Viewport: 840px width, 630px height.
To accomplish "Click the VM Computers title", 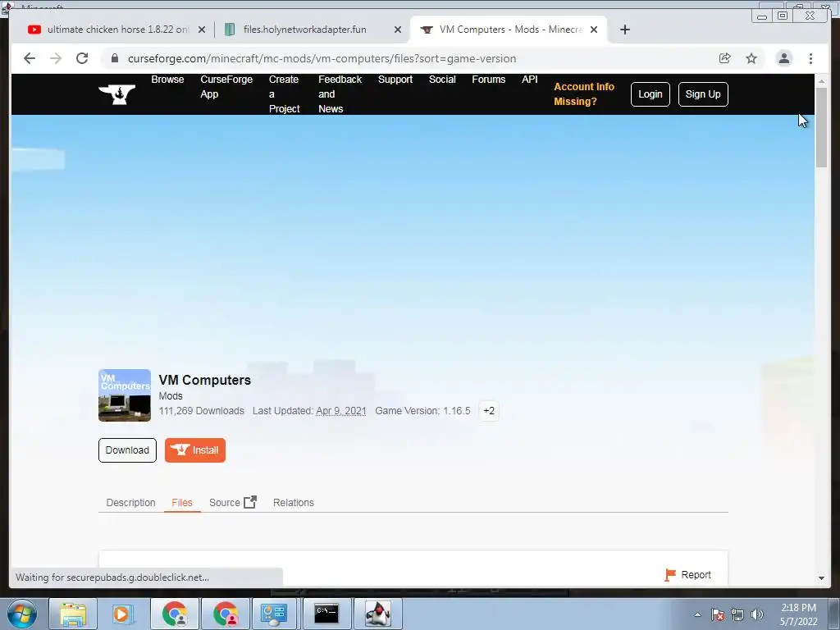I will 204,380.
